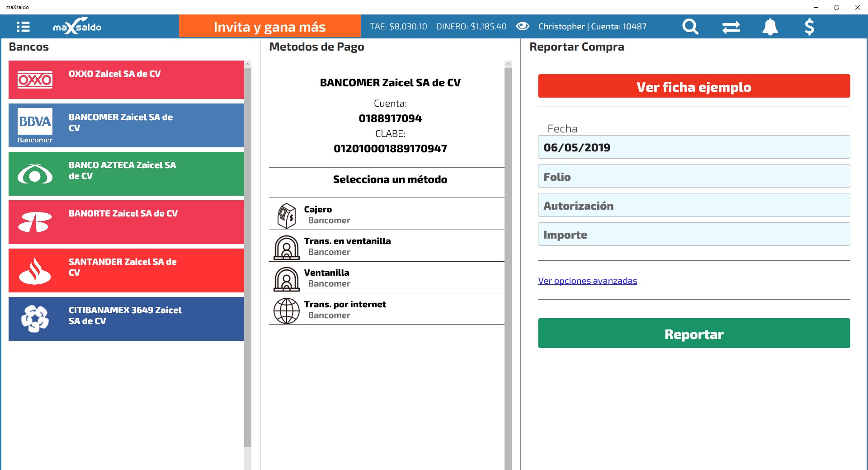Restore down the maXsaldo window
Image resolution: width=868 pixels, height=470 pixels.
point(837,7)
